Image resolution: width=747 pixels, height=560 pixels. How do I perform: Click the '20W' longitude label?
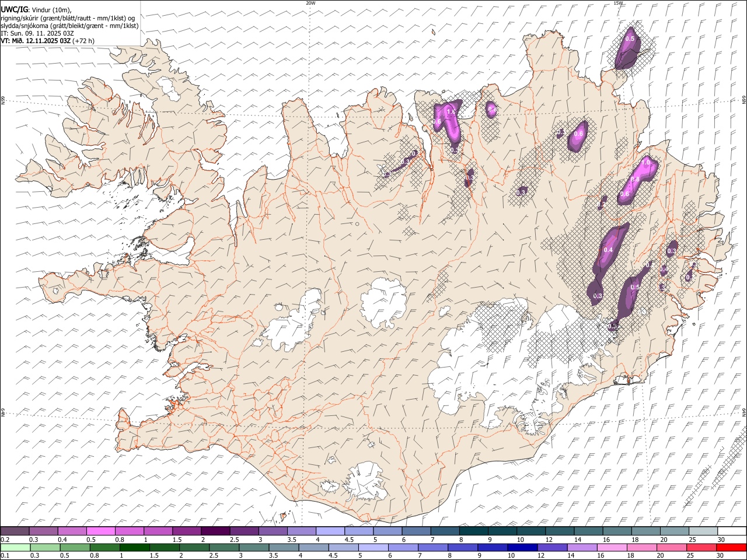click(310, 3)
